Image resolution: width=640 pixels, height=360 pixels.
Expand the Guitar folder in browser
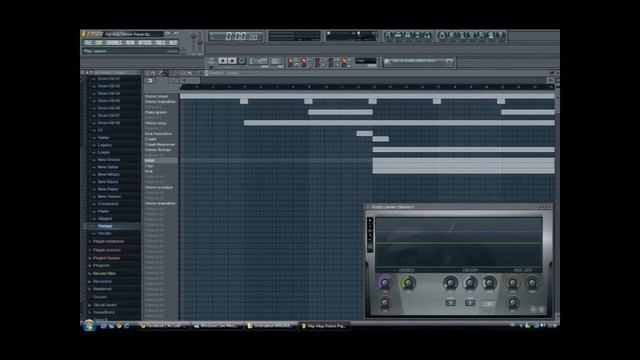(103, 138)
